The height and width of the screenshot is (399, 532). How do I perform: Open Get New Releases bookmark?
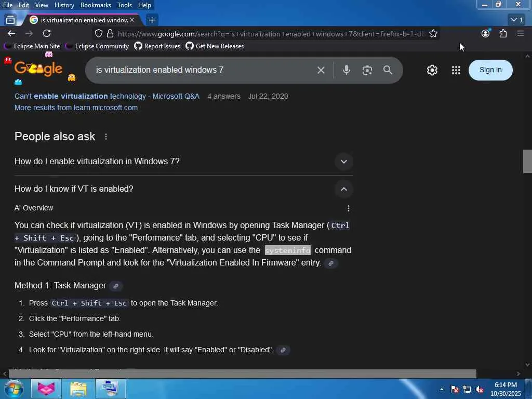coord(215,46)
